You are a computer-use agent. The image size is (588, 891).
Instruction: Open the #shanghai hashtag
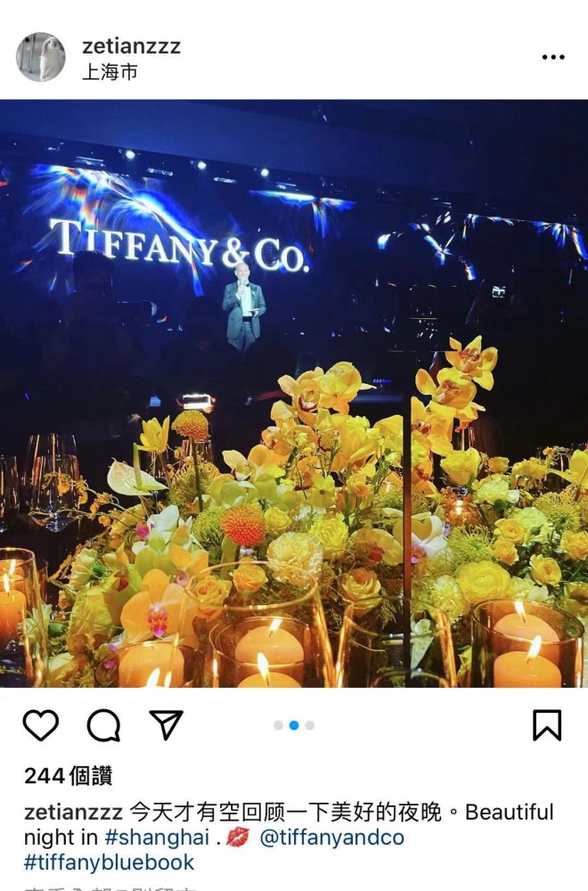pyautogui.click(x=157, y=837)
